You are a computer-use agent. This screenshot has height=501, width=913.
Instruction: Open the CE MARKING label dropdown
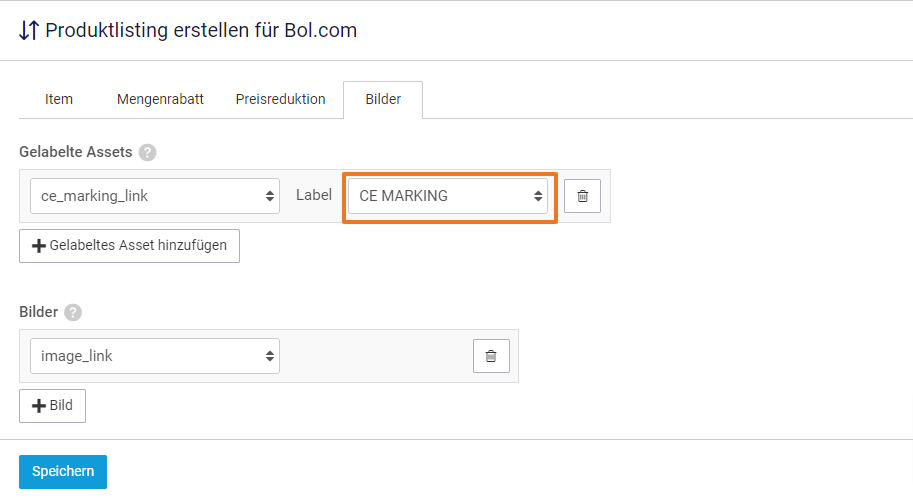point(448,196)
